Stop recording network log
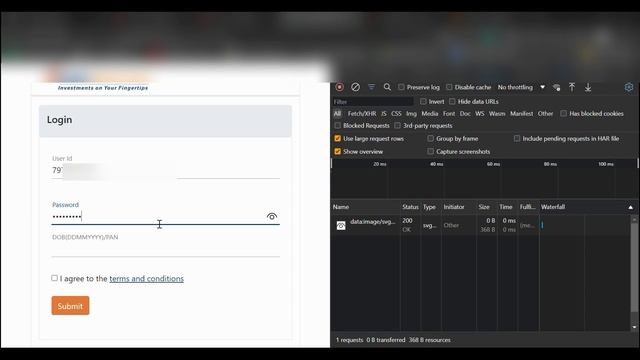The image size is (640, 360). click(x=340, y=87)
